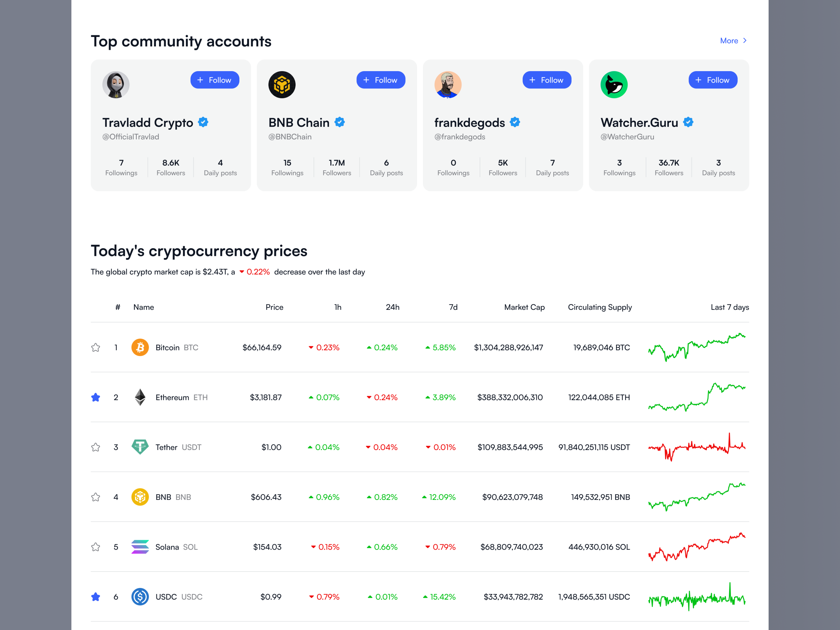Expand More community accounts via chevron
This screenshot has width=840, height=630.
tap(745, 41)
